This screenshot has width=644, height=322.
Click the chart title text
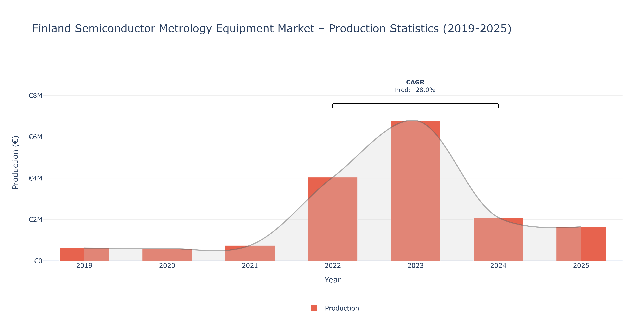[272, 28]
